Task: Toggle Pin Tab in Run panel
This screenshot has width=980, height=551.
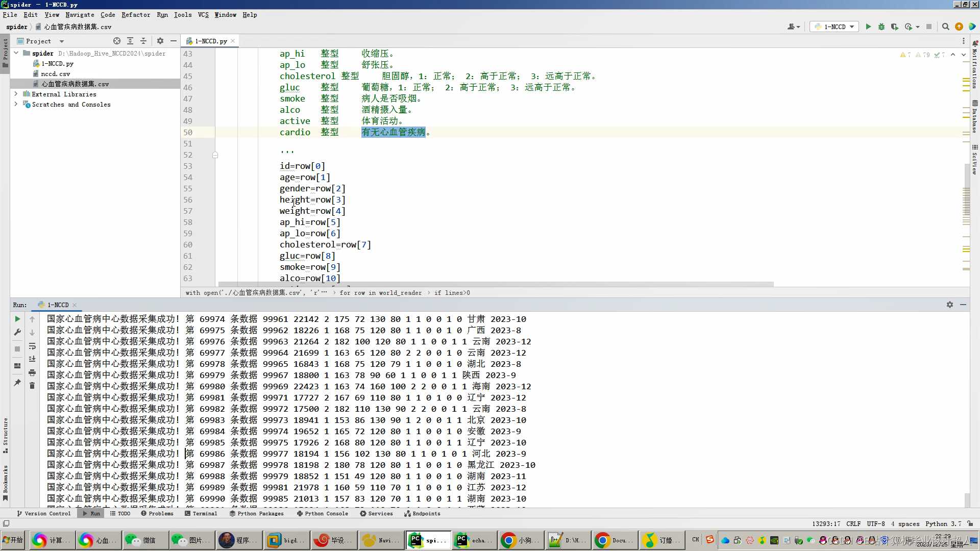Action: pos(17,382)
